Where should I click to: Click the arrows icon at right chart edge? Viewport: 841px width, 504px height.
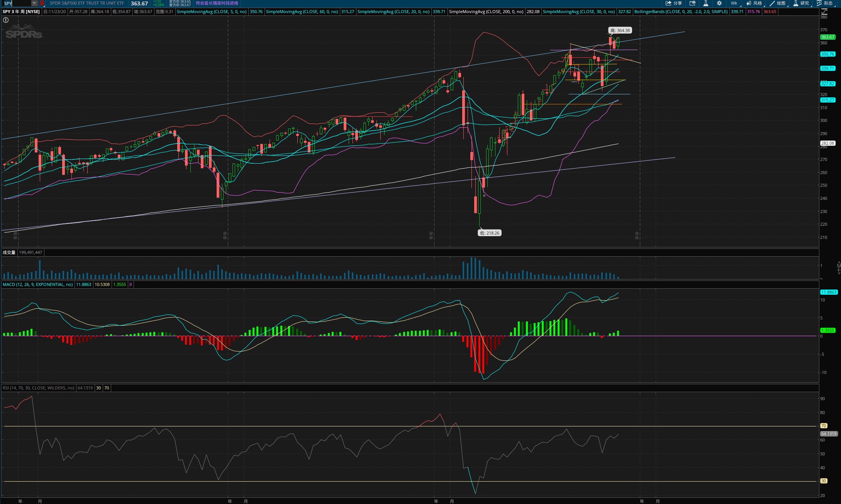pos(838,267)
